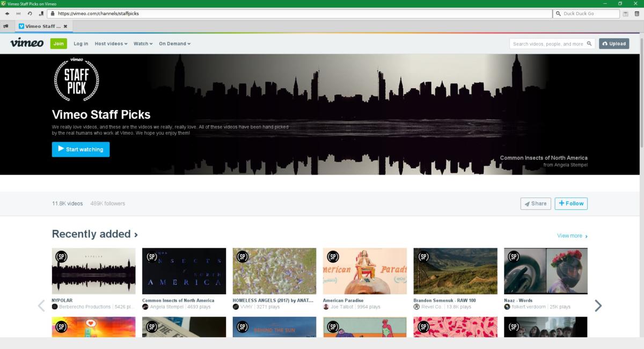Reload the page with the refresh icon
Image resolution: width=644 pixels, height=349 pixels.
tap(30, 13)
